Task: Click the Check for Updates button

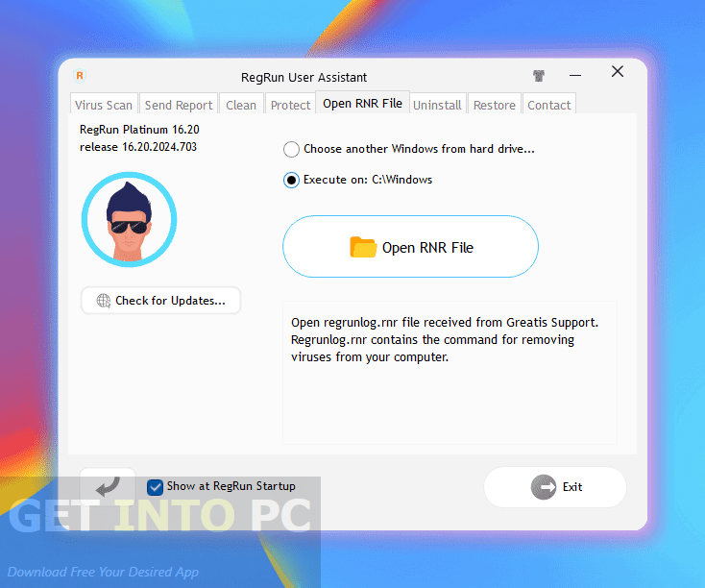Action: point(160,301)
